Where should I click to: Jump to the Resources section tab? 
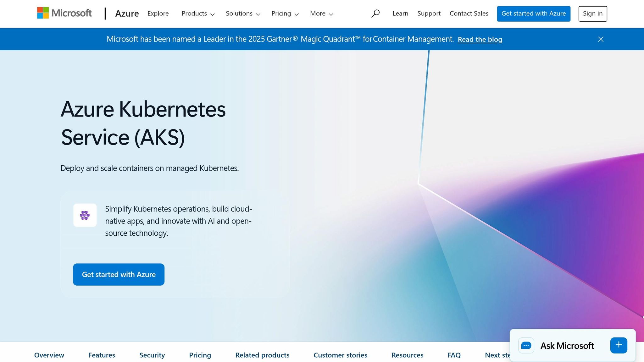tap(407, 355)
